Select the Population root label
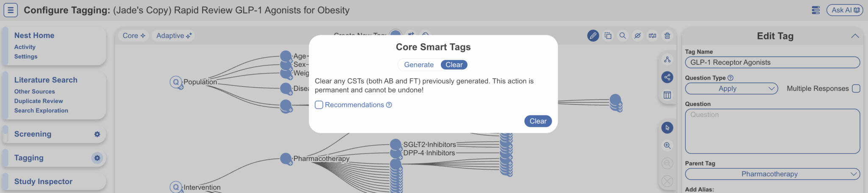Image resolution: width=868 pixels, height=193 pixels. (x=200, y=82)
